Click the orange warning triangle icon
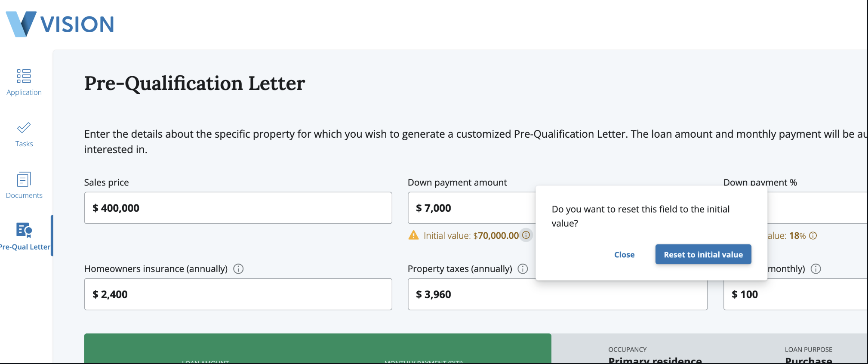868x364 pixels. 413,235
